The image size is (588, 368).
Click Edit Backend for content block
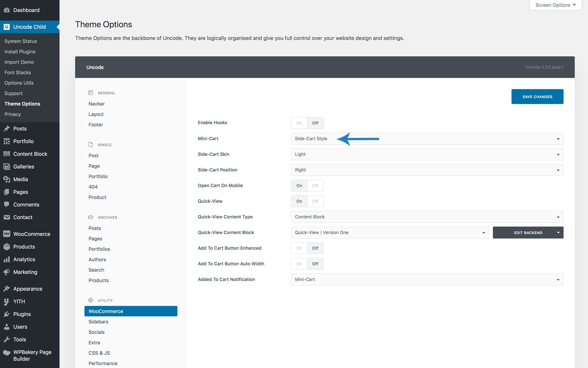(528, 232)
